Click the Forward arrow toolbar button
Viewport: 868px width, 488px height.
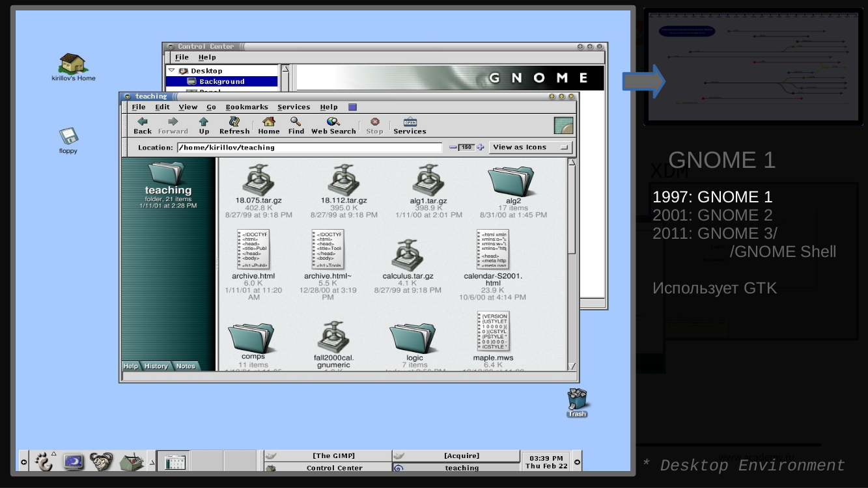[x=173, y=126]
